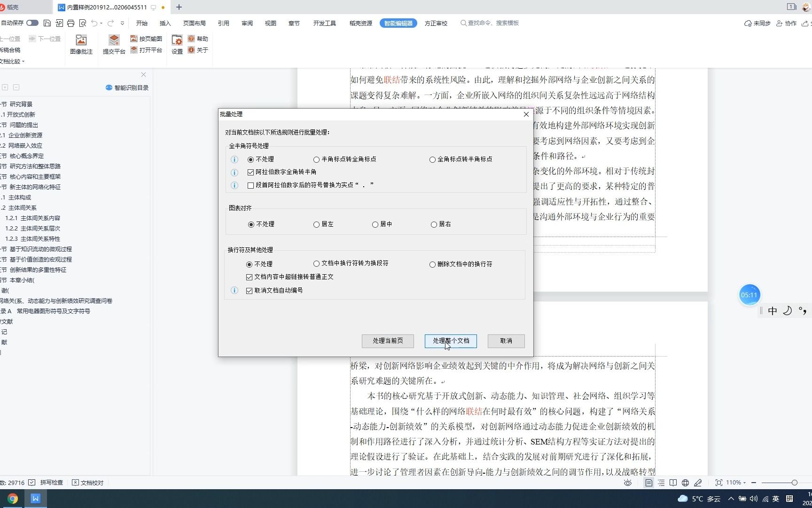Open the undo history dropdown arrow

coord(101,24)
